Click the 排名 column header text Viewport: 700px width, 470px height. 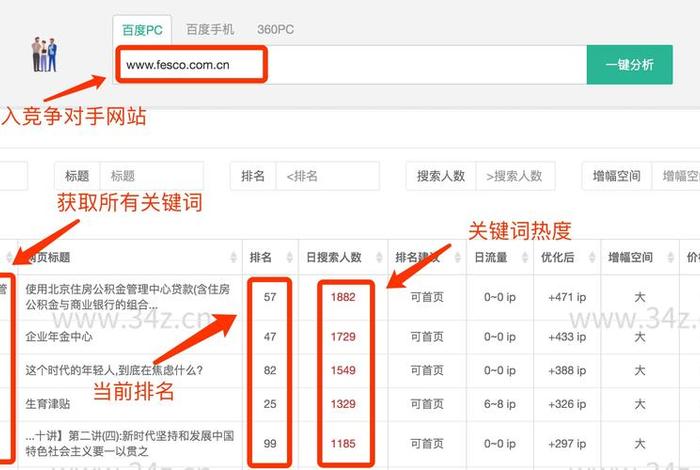pyautogui.click(x=261, y=257)
